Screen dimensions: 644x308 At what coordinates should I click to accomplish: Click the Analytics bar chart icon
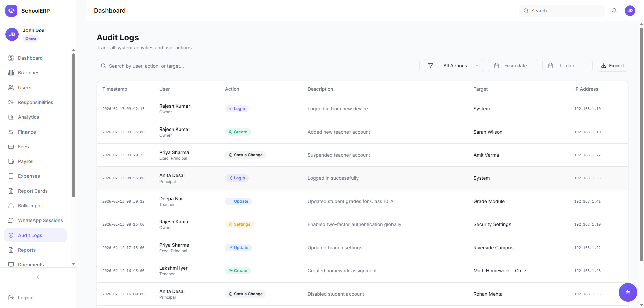tap(11, 117)
